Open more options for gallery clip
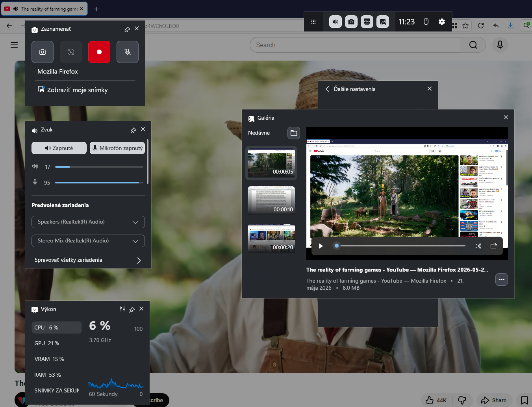The width and height of the screenshot is (532, 407). point(501,279)
